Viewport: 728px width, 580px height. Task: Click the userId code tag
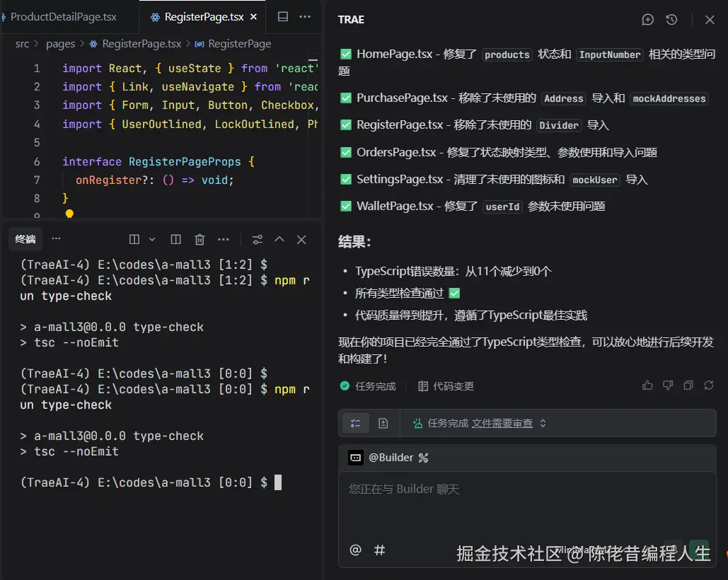point(502,207)
